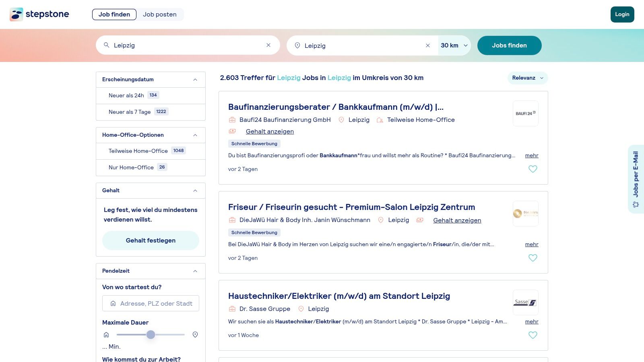This screenshot has width=644, height=362.
Task: Open the Jobs per E-Mail side tab
Action: (x=636, y=179)
